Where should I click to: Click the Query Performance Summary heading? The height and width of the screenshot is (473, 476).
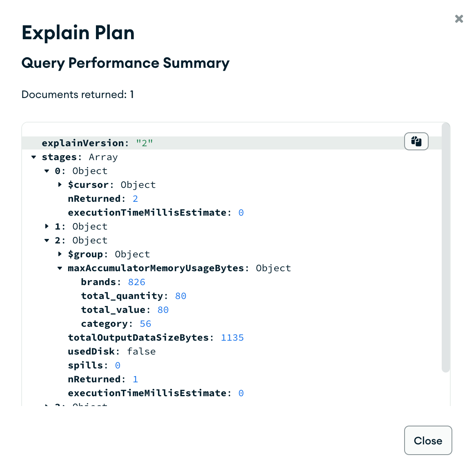125,63
